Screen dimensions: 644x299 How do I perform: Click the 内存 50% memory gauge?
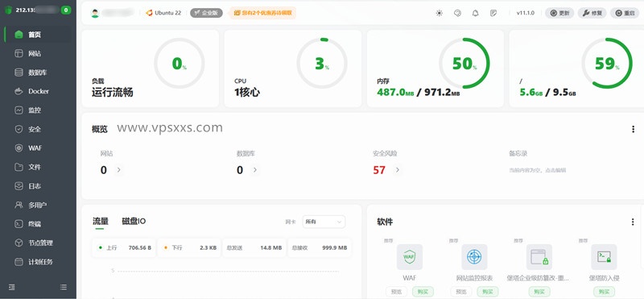(x=464, y=64)
